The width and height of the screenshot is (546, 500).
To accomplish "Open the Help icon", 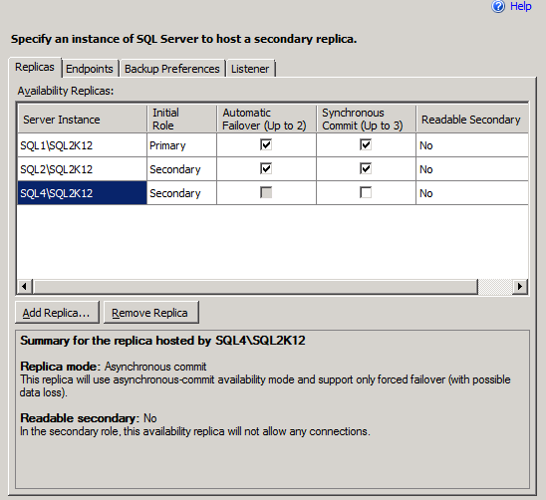I will point(498,7).
